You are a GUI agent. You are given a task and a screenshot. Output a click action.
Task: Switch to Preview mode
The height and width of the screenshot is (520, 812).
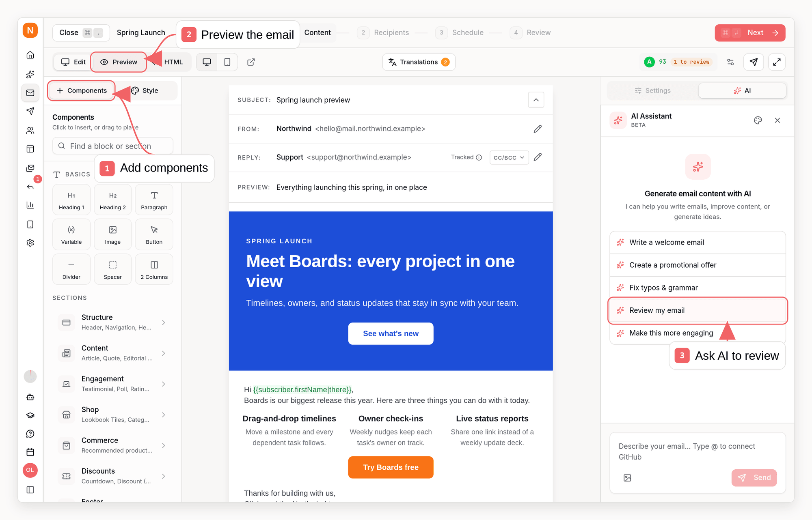click(x=119, y=62)
